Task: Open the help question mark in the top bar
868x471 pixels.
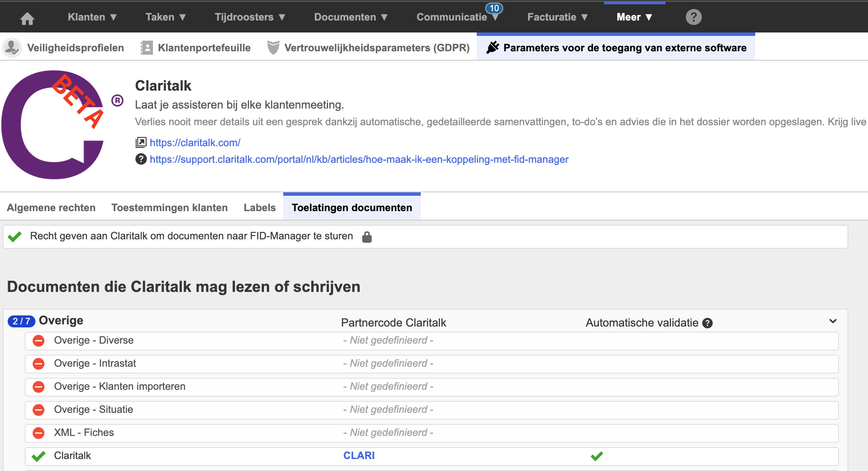Action: [693, 17]
